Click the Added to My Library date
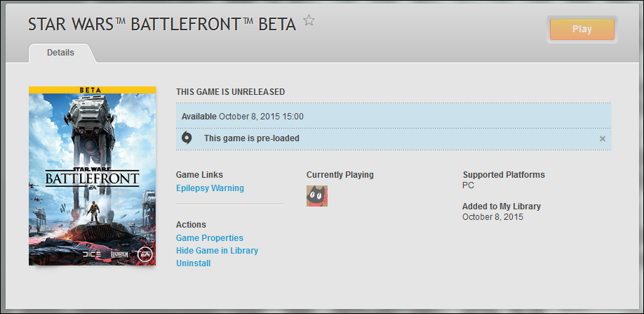Image resolution: width=644 pixels, height=314 pixels. (x=493, y=217)
